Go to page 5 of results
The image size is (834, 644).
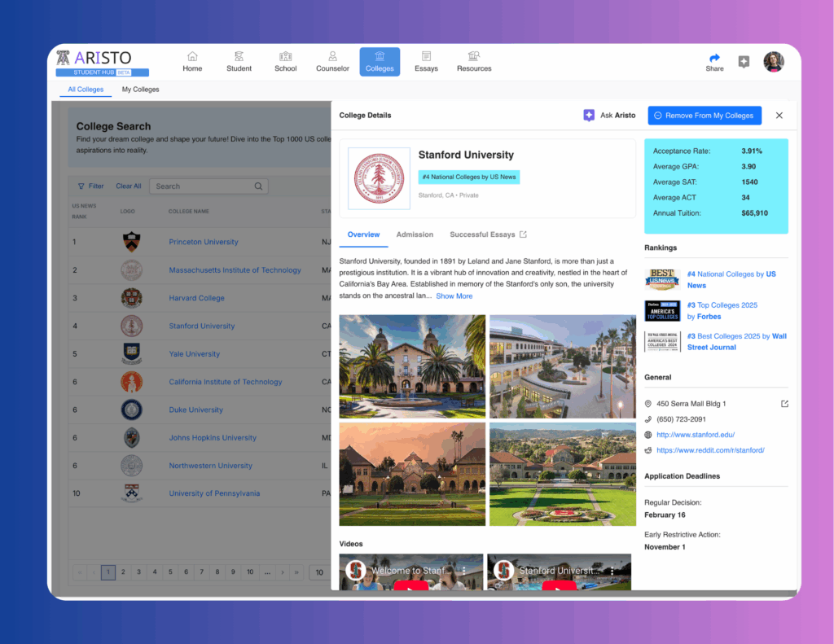pyautogui.click(x=170, y=572)
